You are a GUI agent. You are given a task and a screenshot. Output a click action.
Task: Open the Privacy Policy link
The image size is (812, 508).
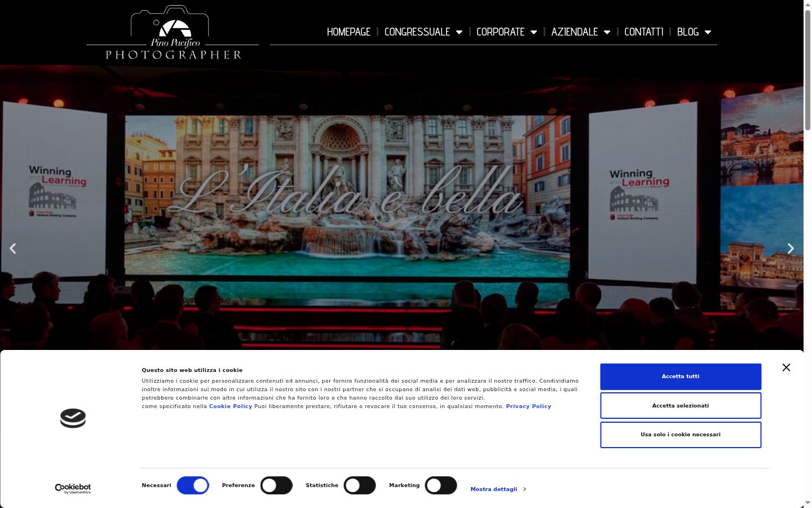click(x=528, y=406)
